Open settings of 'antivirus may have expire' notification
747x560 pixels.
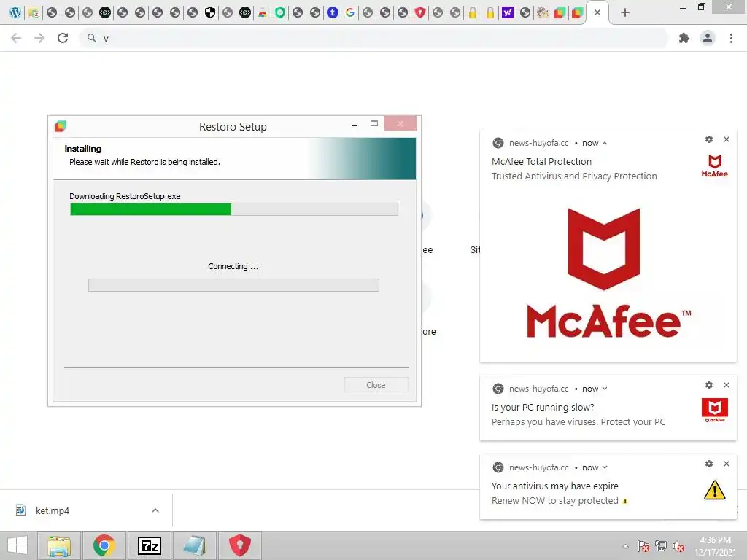pyautogui.click(x=709, y=463)
